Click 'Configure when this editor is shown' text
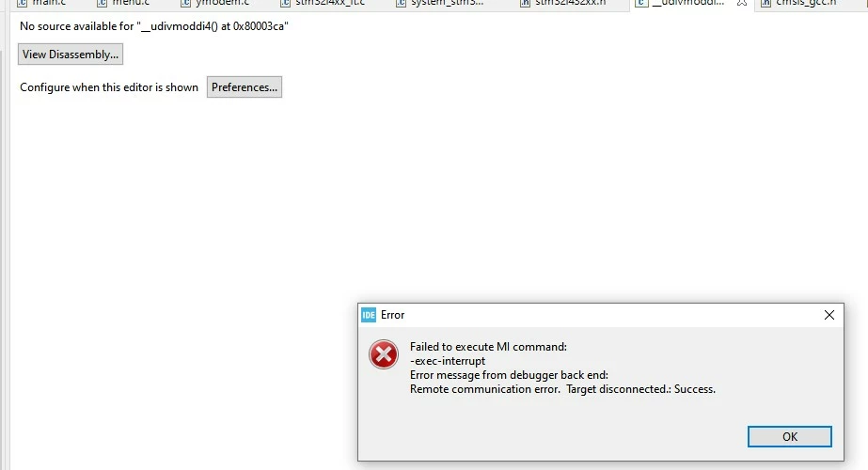 pyautogui.click(x=109, y=87)
